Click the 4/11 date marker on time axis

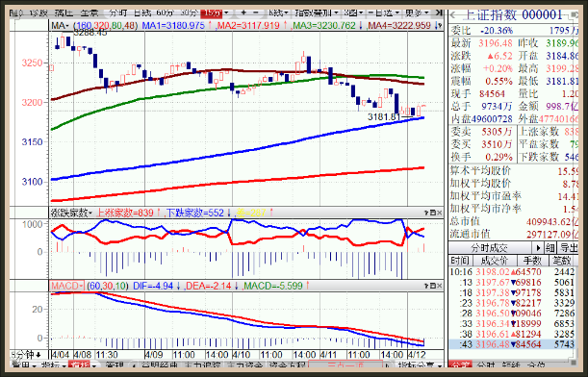click(x=329, y=355)
